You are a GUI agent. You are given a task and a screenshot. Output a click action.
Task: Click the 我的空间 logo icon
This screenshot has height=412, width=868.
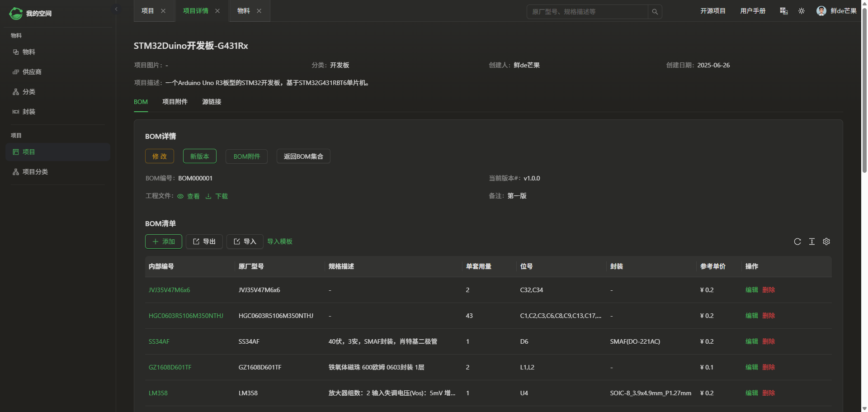coord(16,14)
